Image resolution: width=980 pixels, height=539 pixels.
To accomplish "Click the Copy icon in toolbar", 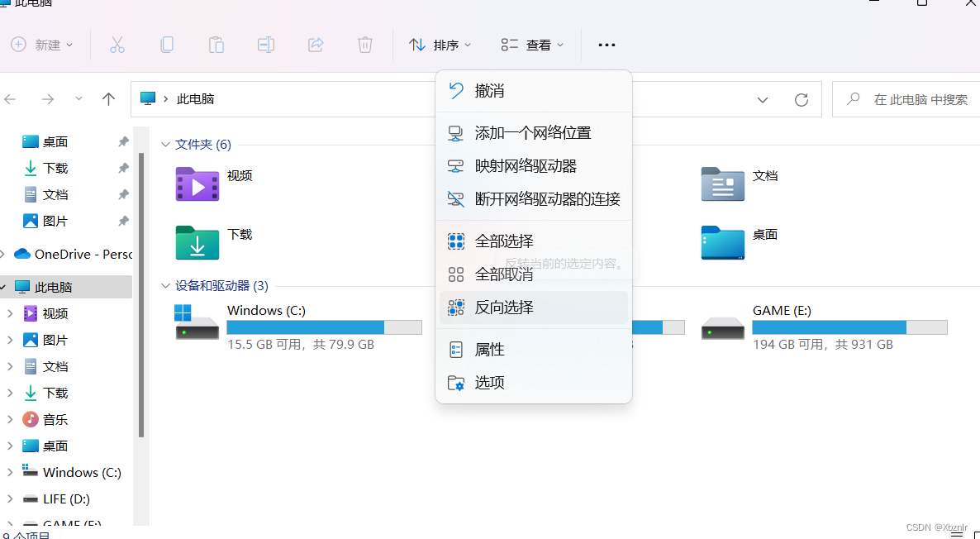I will click(167, 45).
